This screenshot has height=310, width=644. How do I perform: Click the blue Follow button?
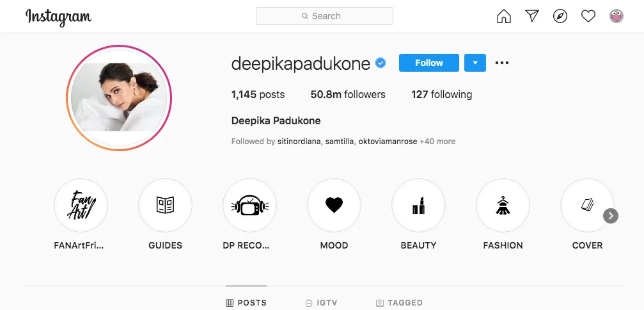428,63
